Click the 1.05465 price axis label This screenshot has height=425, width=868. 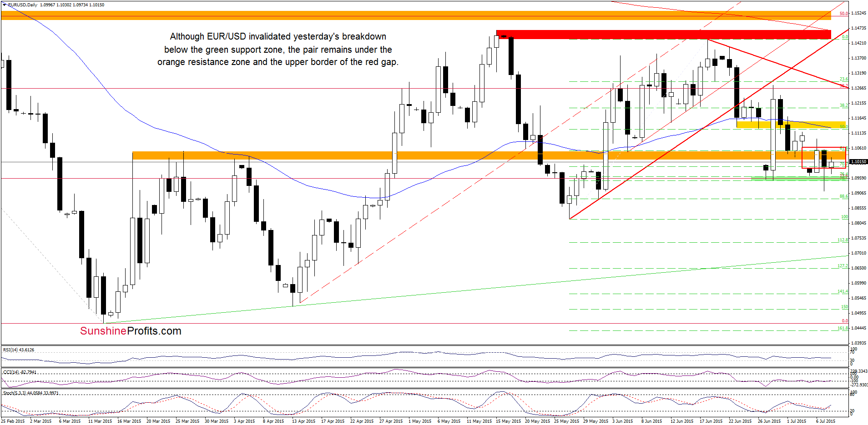[858, 298]
